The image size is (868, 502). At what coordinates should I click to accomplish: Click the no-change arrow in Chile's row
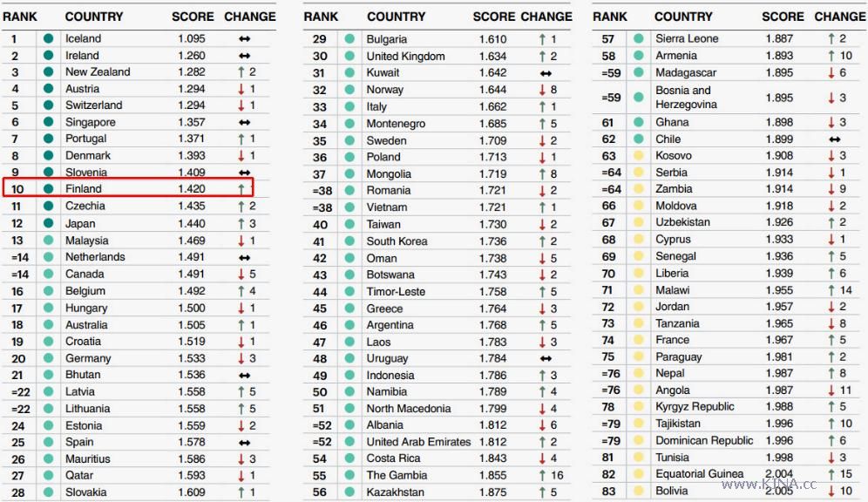(834, 139)
